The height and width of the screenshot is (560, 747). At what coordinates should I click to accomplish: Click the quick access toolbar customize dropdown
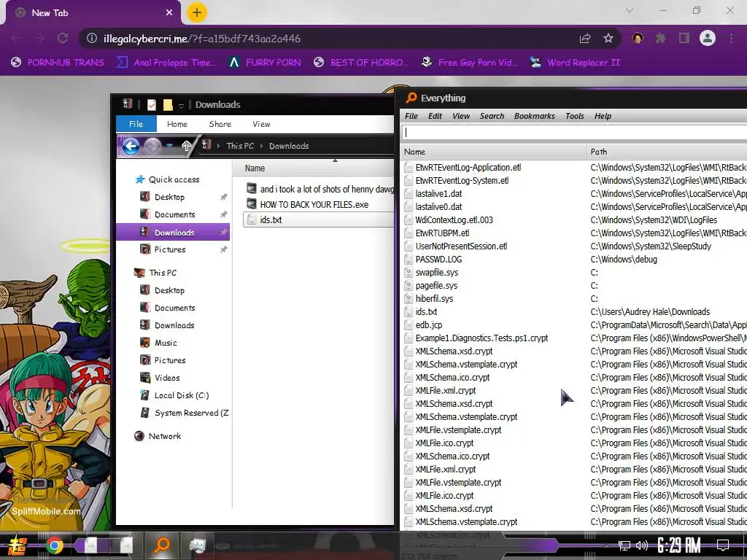click(181, 105)
